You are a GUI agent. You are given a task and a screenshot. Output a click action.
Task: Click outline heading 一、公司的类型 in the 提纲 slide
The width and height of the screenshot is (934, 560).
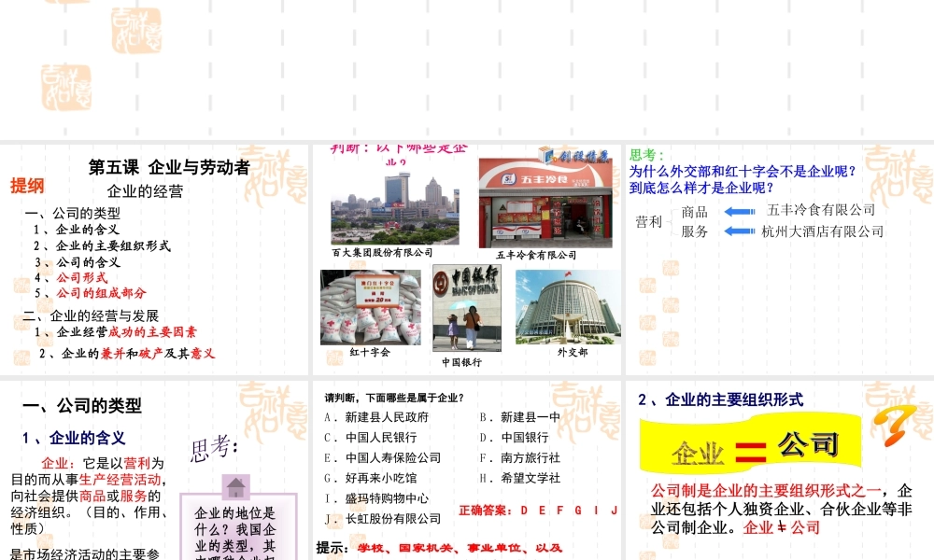point(72,213)
